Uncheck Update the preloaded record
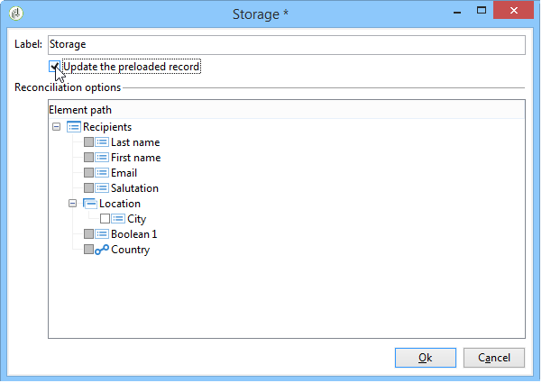 pos(54,67)
